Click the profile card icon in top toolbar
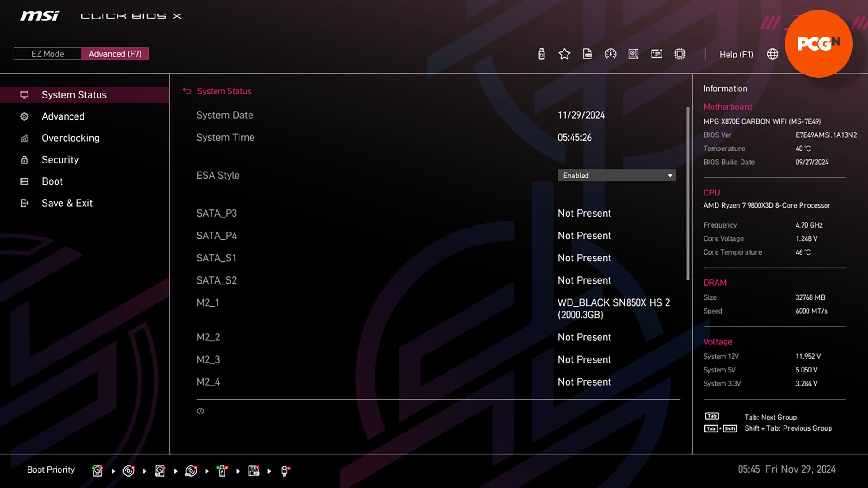Viewport: 868px width, 488px height. tap(657, 54)
